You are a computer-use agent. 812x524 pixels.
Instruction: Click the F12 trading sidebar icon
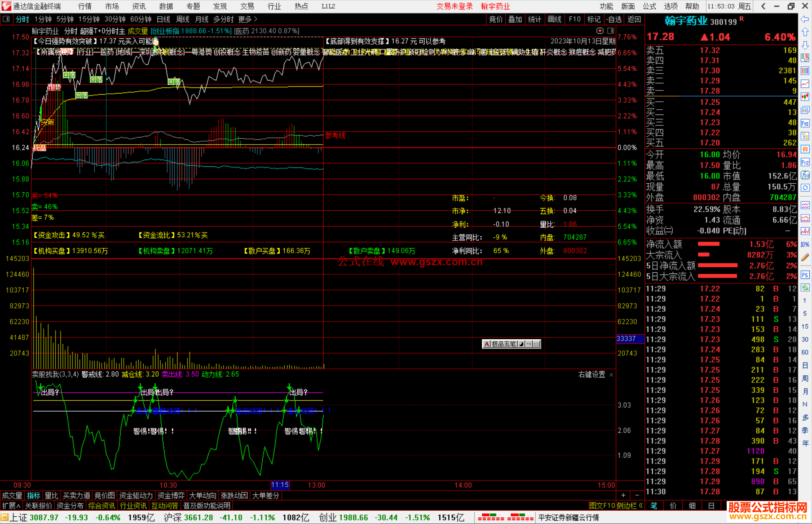(x=805, y=162)
